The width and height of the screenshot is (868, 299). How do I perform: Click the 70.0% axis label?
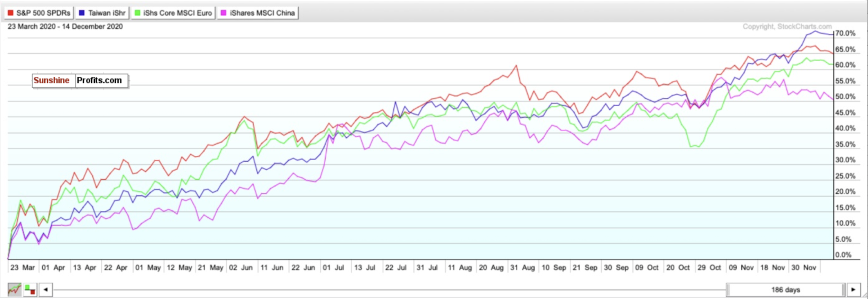(x=845, y=33)
